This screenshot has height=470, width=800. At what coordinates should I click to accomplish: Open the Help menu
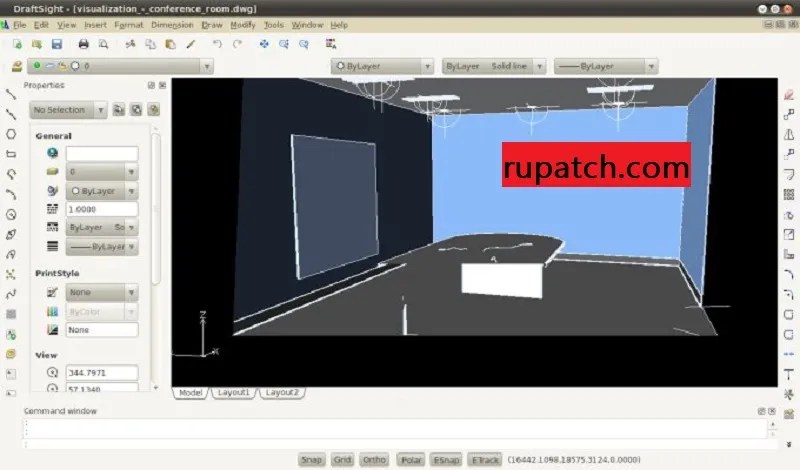pos(339,25)
